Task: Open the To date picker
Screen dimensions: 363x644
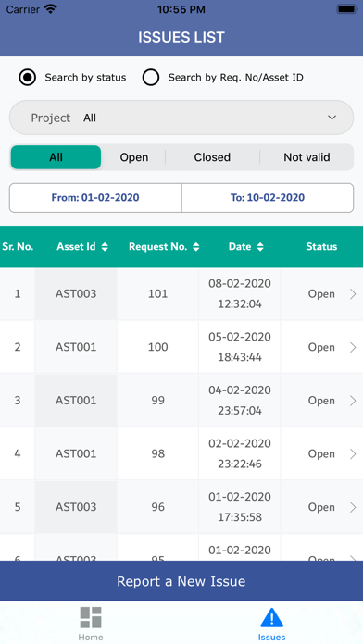Action: (x=268, y=198)
